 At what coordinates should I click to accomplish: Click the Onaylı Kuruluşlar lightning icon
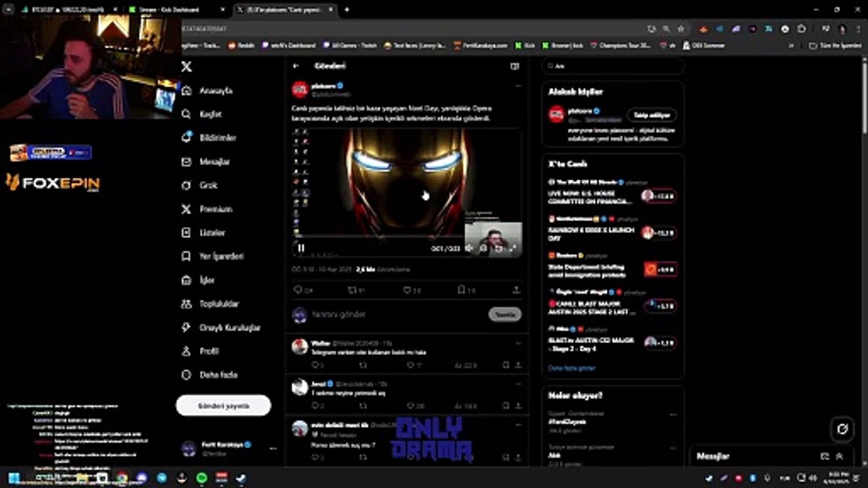coord(186,327)
